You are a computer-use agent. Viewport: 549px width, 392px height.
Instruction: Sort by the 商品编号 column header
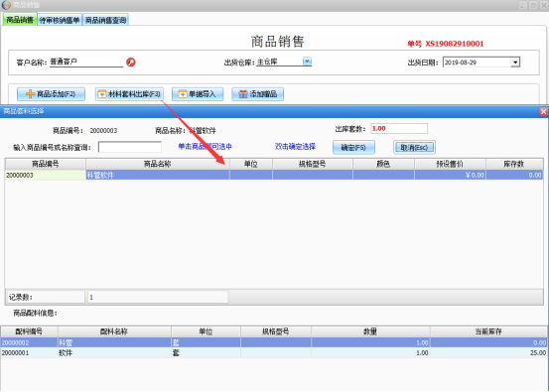[46, 164]
